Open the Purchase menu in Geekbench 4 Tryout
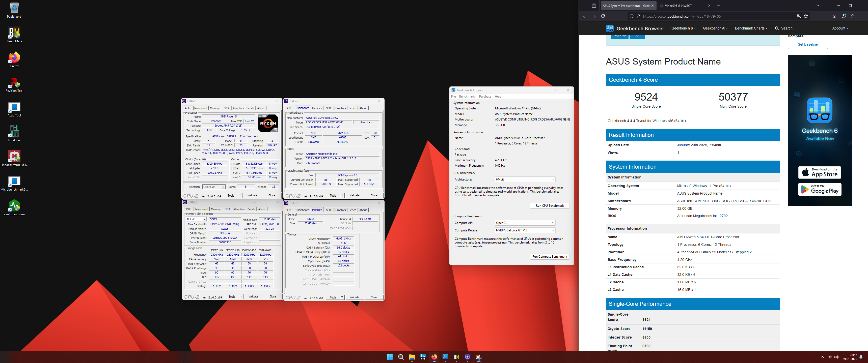Image resolution: width=868 pixels, height=363 pixels. coord(485,97)
